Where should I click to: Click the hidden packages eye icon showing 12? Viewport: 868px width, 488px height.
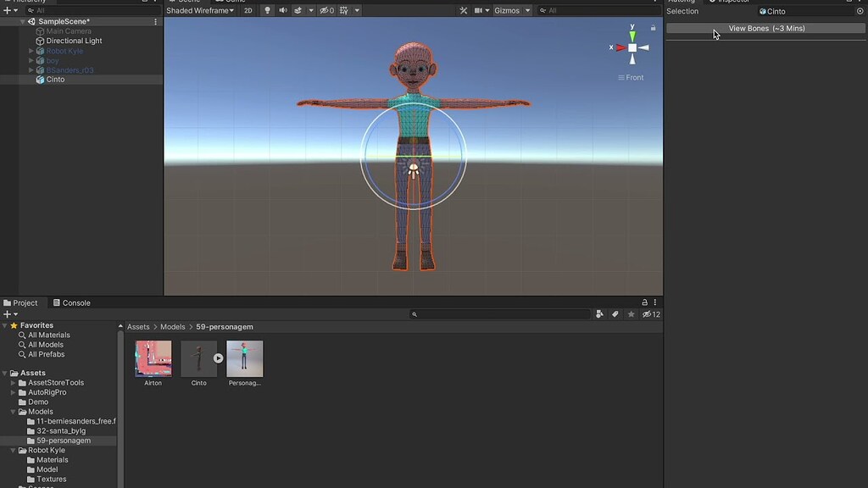(x=648, y=314)
